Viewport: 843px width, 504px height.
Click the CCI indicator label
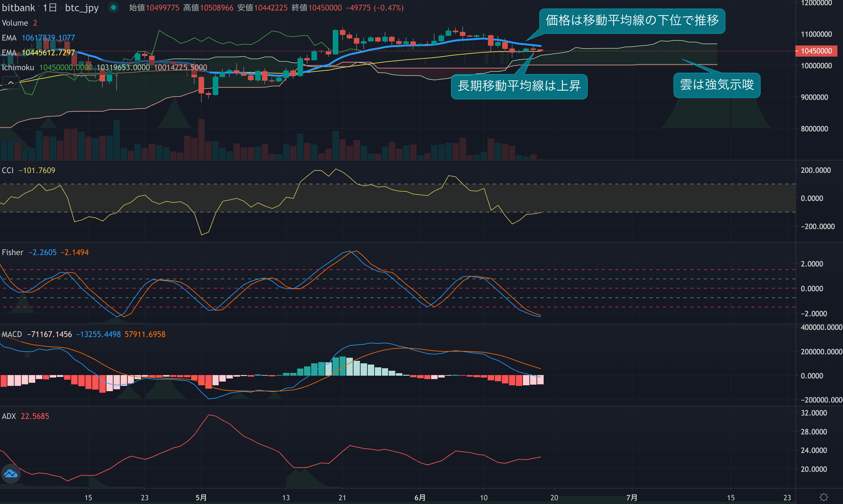coord(7,170)
